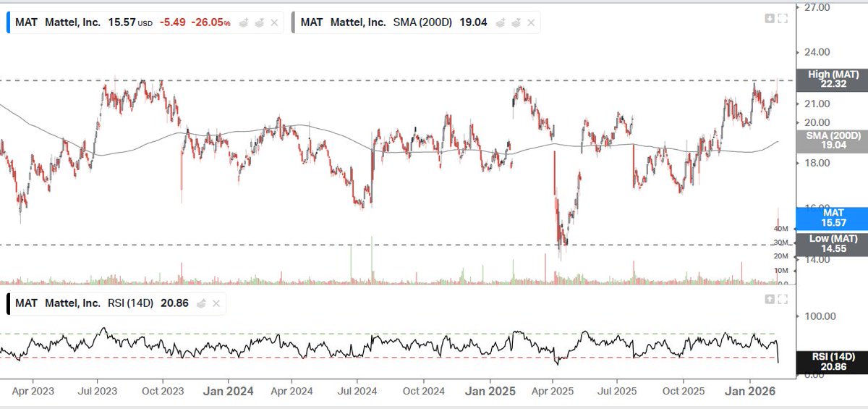
Task: Click the 40M volume axis label
Action: coord(780,229)
